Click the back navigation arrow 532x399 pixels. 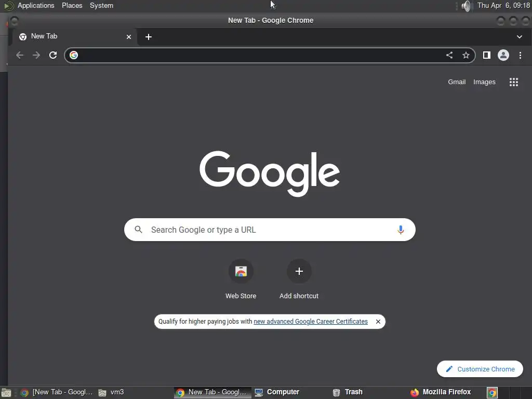[x=20, y=55]
